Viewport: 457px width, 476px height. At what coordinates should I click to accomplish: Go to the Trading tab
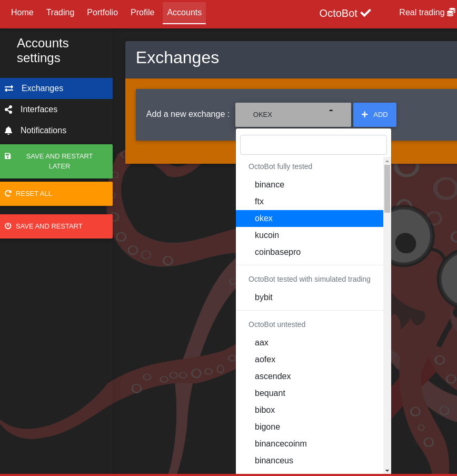pos(60,13)
